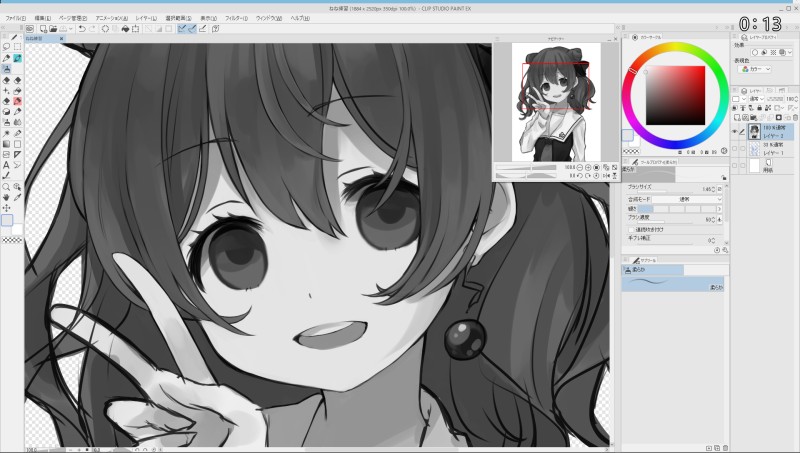
Task: Show レイヤー 1 via its visibility box
Action: 735,149
